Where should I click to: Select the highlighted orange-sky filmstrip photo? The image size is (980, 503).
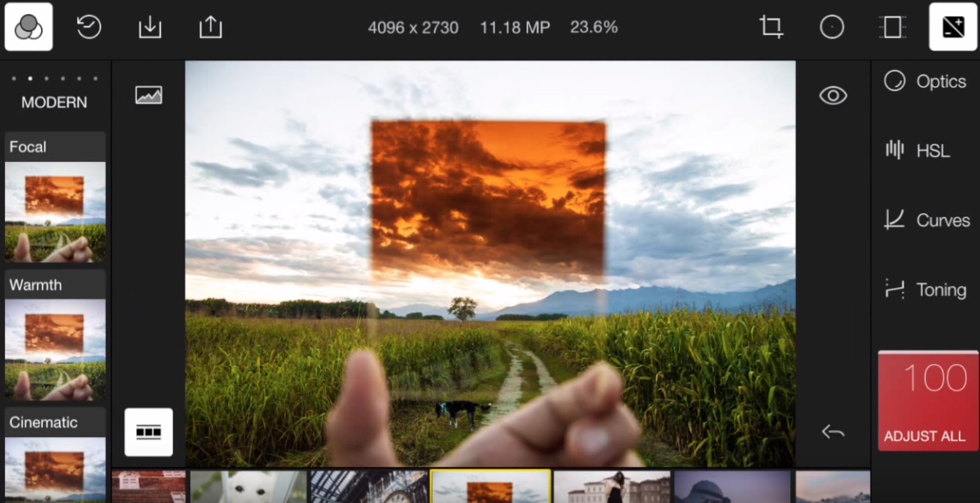pos(491,487)
